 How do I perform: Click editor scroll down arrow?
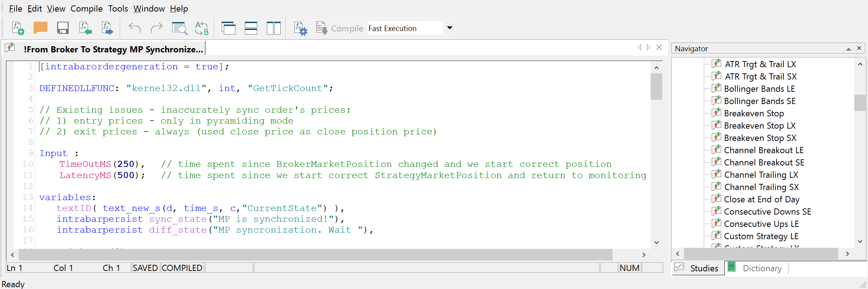tap(656, 242)
